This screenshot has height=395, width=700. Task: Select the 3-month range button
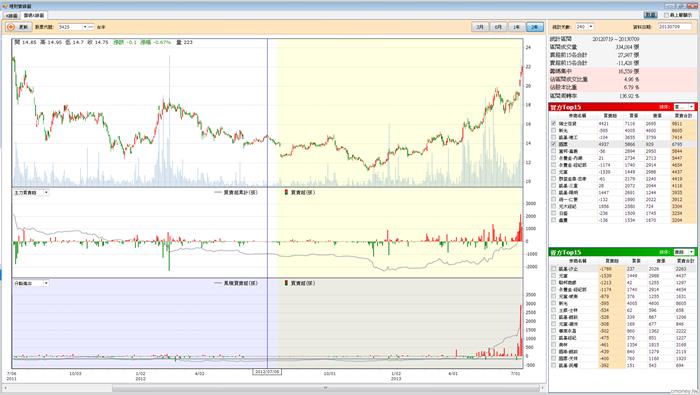tap(480, 27)
